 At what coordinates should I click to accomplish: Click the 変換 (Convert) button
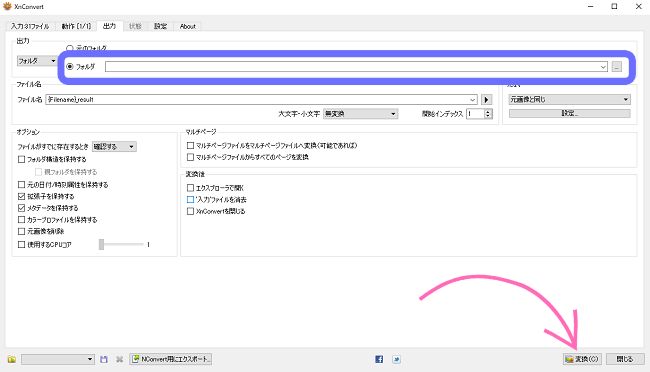[582, 359]
